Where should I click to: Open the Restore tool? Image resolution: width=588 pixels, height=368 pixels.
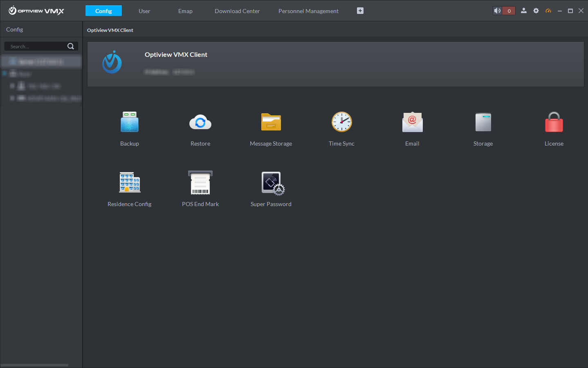click(200, 122)
